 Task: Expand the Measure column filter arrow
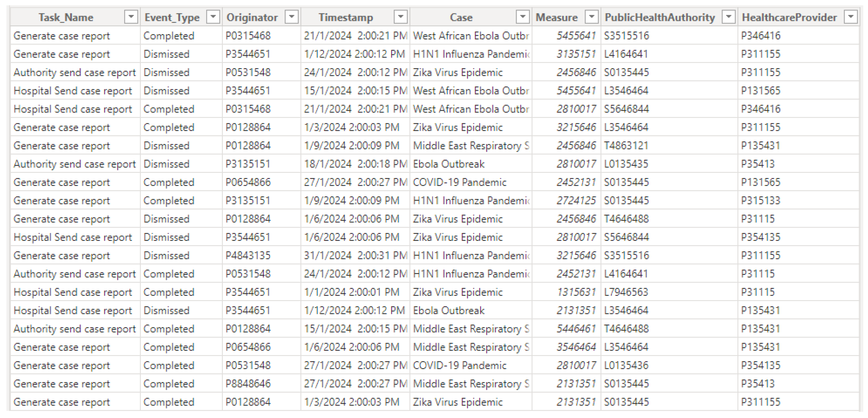click(591, 17)
